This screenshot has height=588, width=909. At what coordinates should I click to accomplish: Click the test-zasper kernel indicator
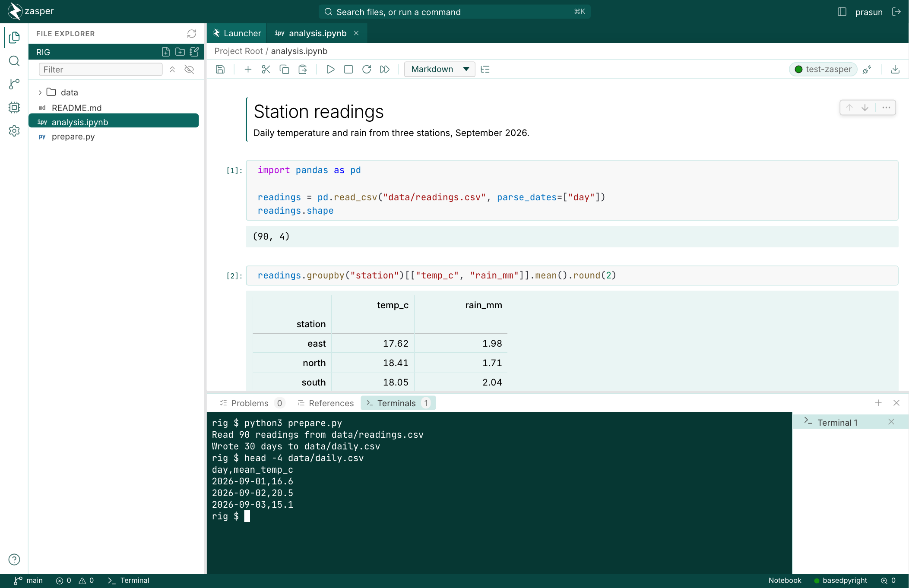click(x=823, y=70)
